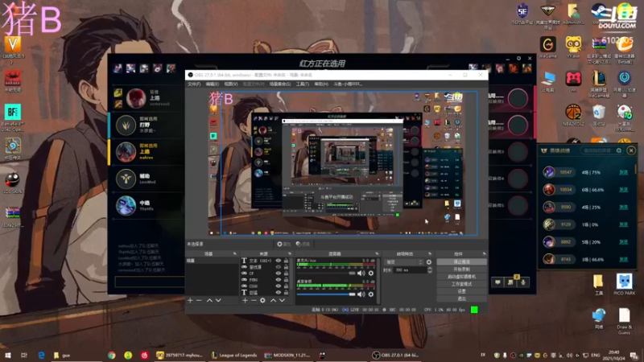Viewport: 644px width, 362px height.
Task: Open Steam desktop icon
Action: coord(599,13)
